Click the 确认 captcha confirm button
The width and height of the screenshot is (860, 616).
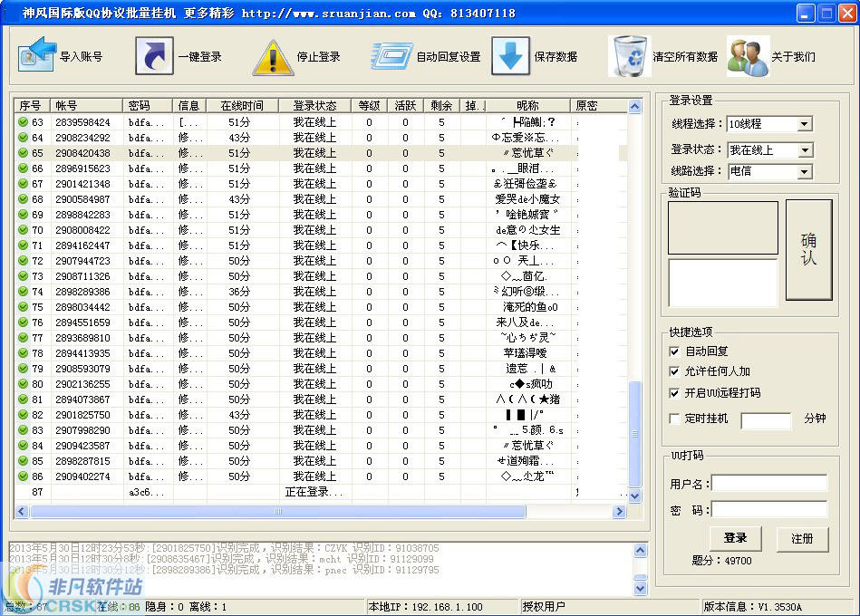[x=809, y=249]
